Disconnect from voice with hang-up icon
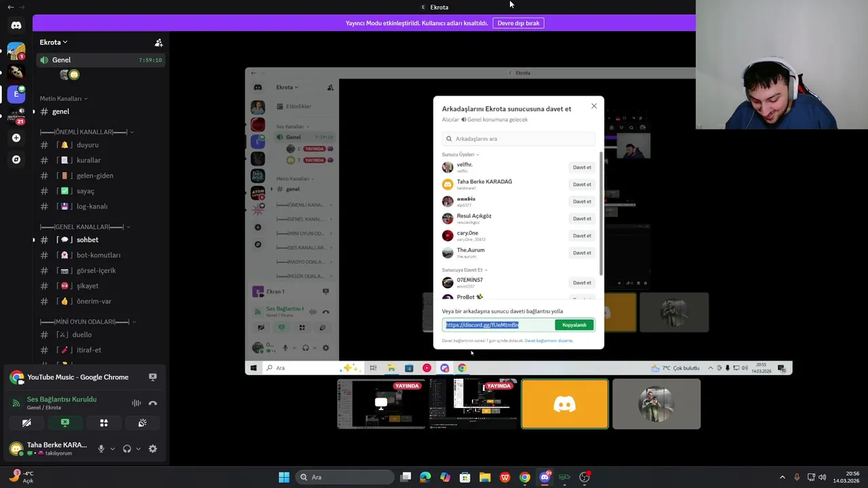868x488 pixels. tap(153, 403)
